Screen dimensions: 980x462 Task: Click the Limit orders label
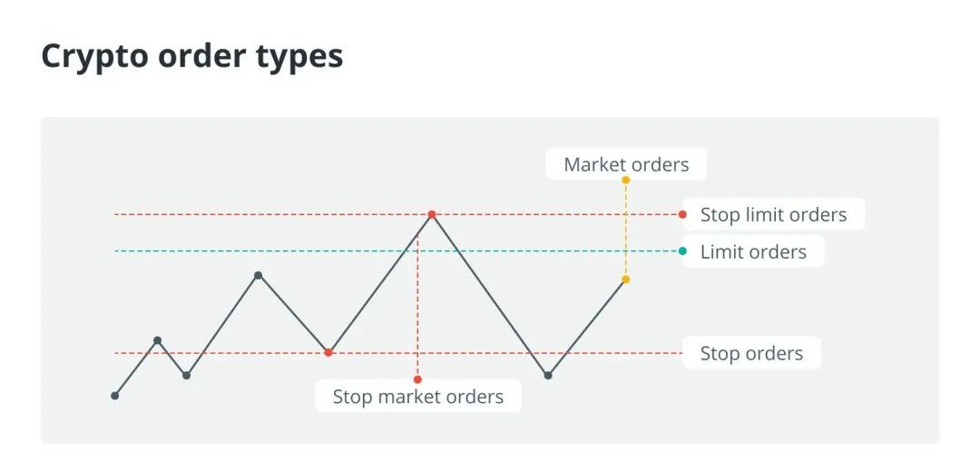(x=753, y=251)
